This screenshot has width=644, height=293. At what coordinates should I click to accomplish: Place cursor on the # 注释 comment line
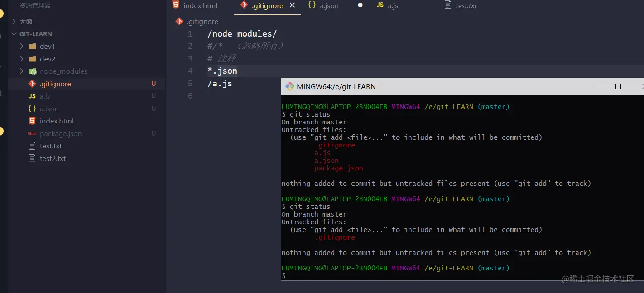point(221,59)
